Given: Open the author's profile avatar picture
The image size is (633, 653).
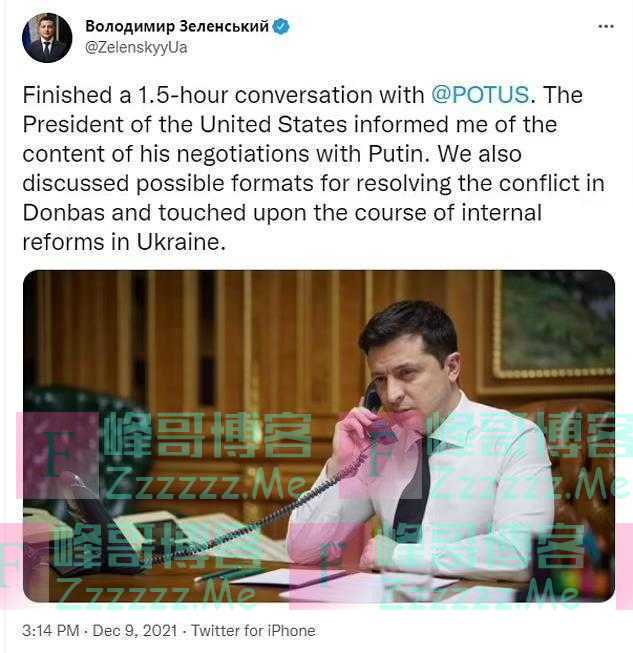Looking at the screenshot, I should pos(47,38).
